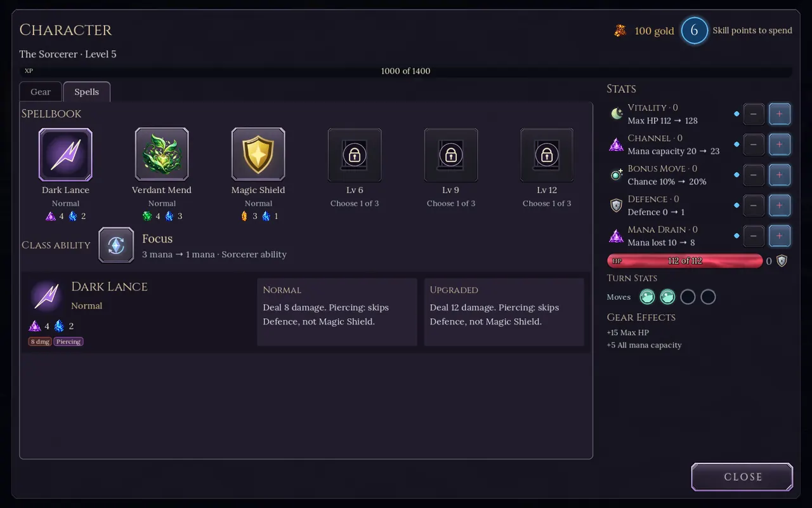Decrease Defence with the minus button
This screenshot has width=812, height=508.
(x=754, y=206)
